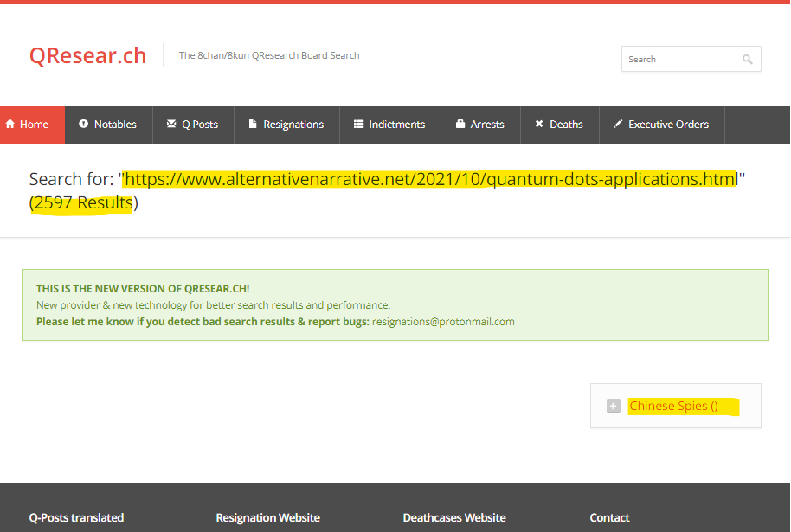Image resolution: width=791 pixels, height=532 pixels.
Task: Click the Contact footer heading
Action: click(609, 518)
